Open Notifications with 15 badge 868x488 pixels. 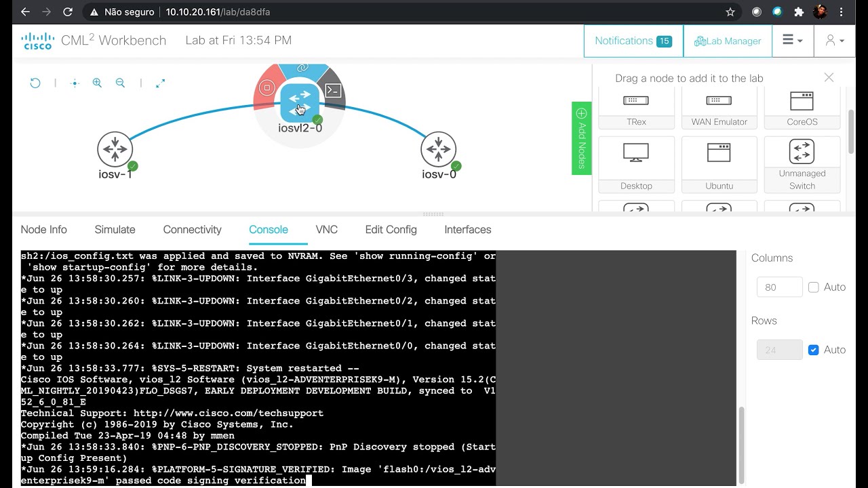pos(633,41)
